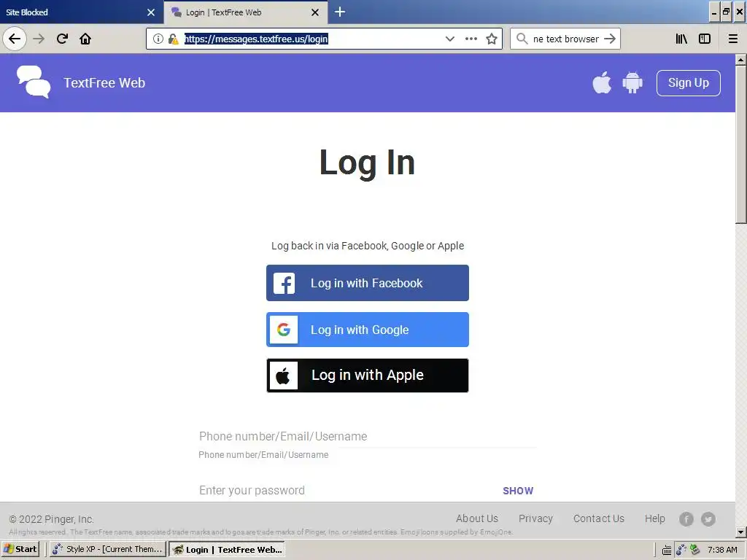Image resolution: width=747 pixels, height=560 pixels.
Task: Open the Android app download icon
Action: (632, 82)
